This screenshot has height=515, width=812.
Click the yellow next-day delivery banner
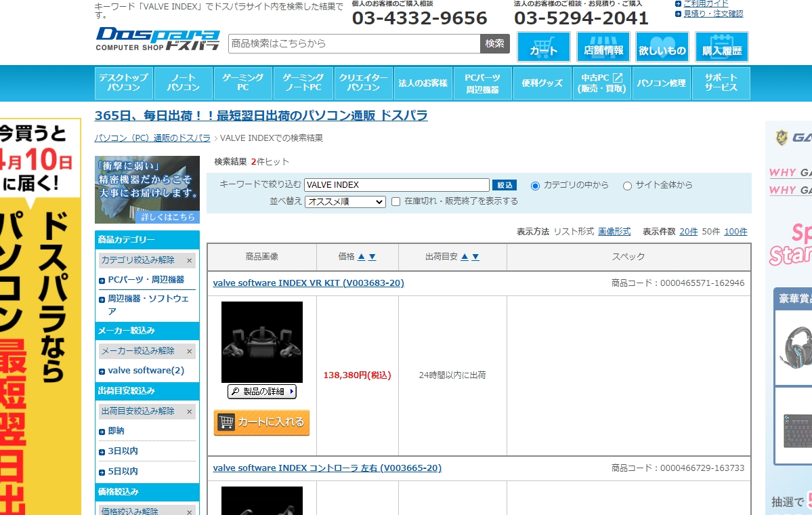(41, 316)
